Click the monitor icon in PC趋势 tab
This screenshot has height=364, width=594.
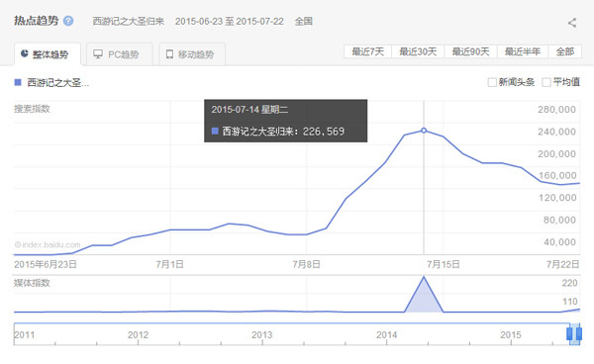(98, 54)
